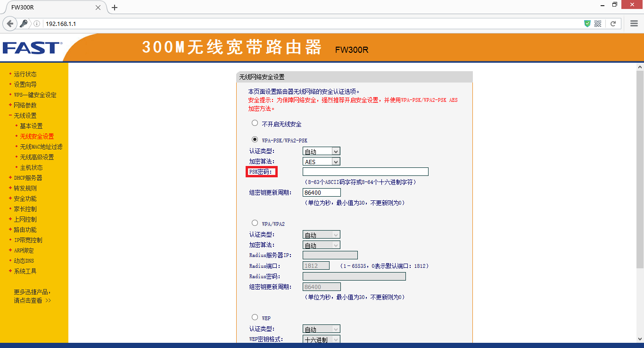Open 动态DNS in sidebar
This screenshot has width=644, height=348.
point(24,261)
